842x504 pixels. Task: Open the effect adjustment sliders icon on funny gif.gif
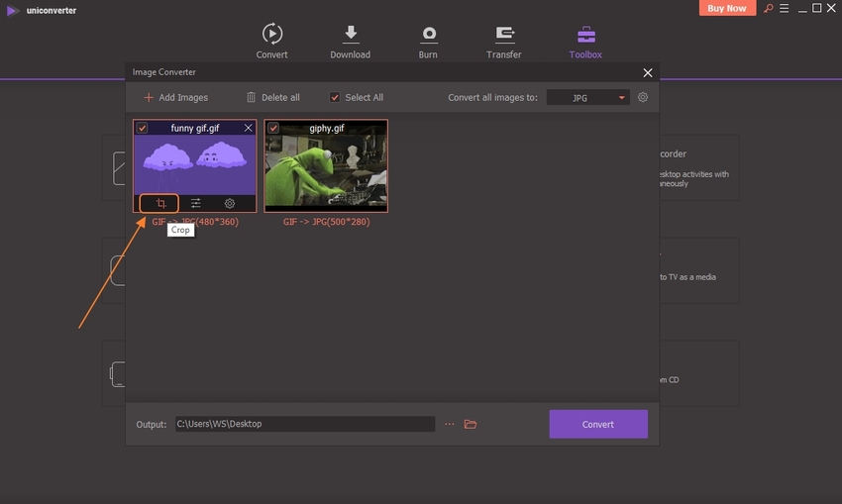195,203
